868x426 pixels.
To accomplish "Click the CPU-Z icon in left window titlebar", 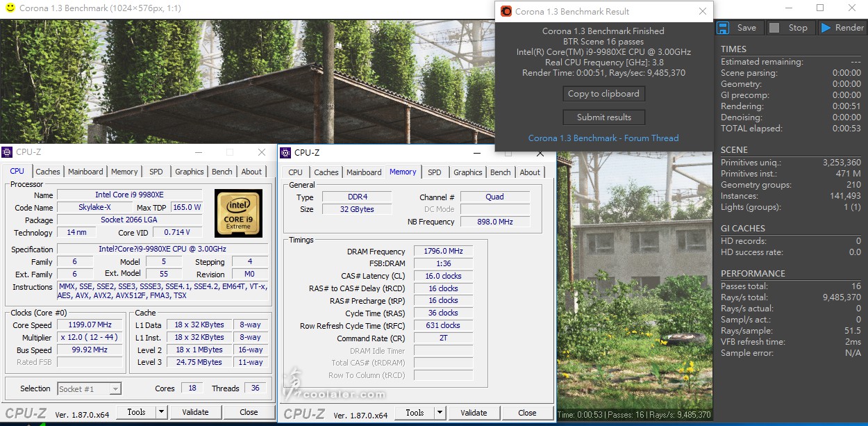I will [x=7, y=152].
